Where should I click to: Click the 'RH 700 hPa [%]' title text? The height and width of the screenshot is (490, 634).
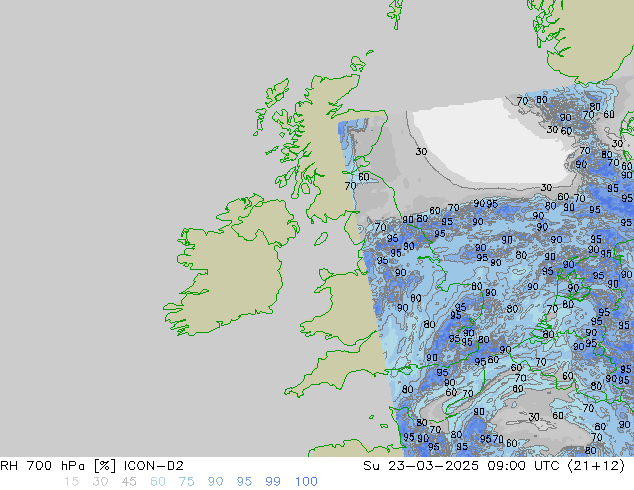click(x=58, y=466)
